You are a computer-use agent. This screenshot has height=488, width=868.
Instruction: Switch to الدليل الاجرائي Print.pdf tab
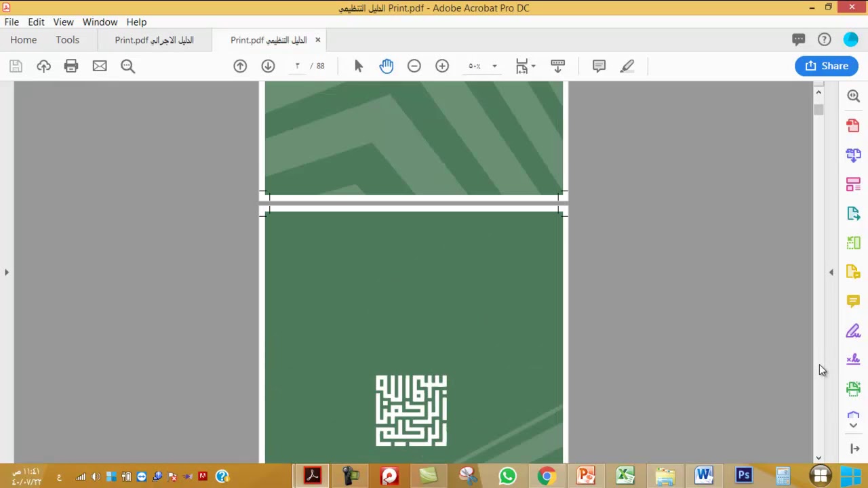coord(154,40)
